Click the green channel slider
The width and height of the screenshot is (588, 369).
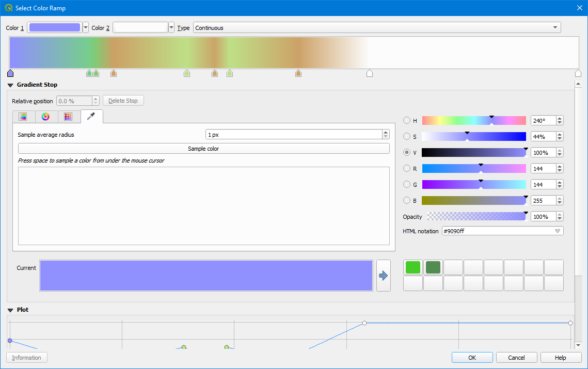(474, 184)
